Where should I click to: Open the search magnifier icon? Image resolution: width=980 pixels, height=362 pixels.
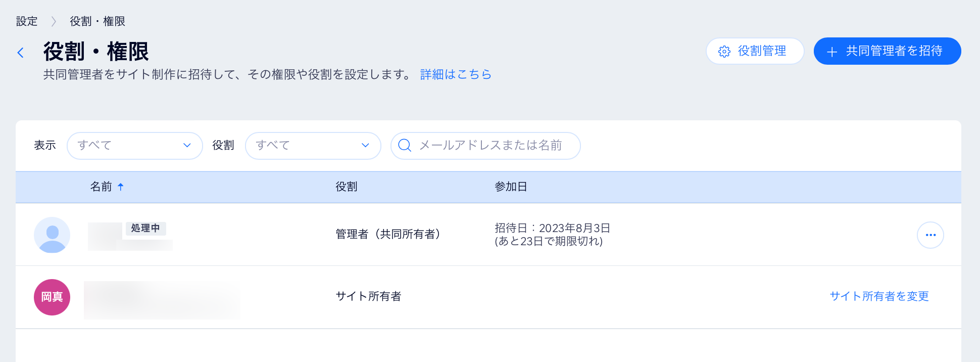click(x=404, y=146)
